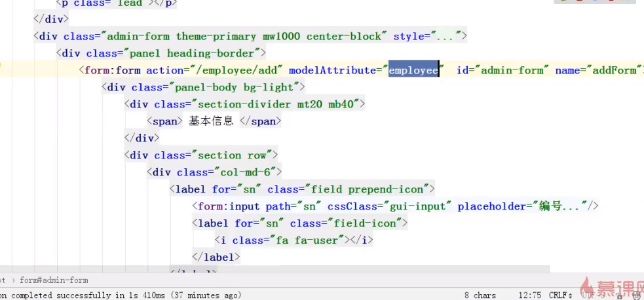Click the modelAttribute attribute name
Viewport: 644px width, 300px height.
coord(333,71)
